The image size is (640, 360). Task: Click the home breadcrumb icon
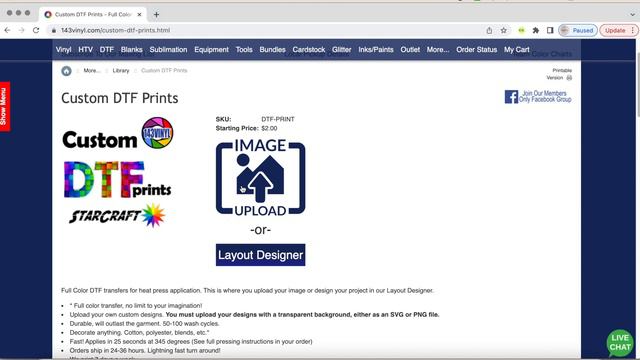click(67, 71)
